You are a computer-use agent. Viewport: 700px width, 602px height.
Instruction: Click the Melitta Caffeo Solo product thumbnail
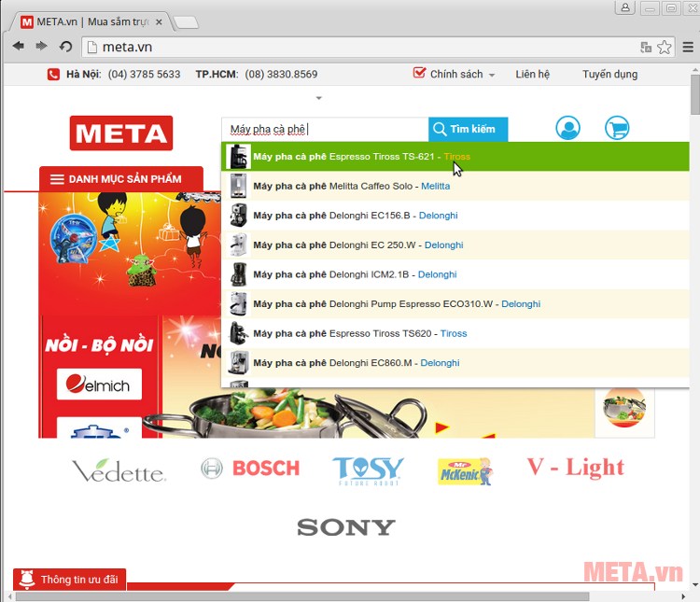(238, 186)
